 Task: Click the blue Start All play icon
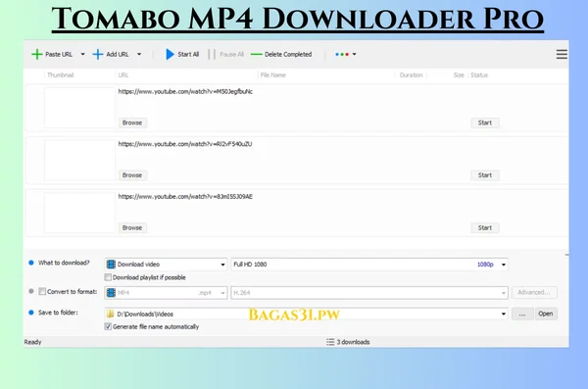[x=170, y=55]
